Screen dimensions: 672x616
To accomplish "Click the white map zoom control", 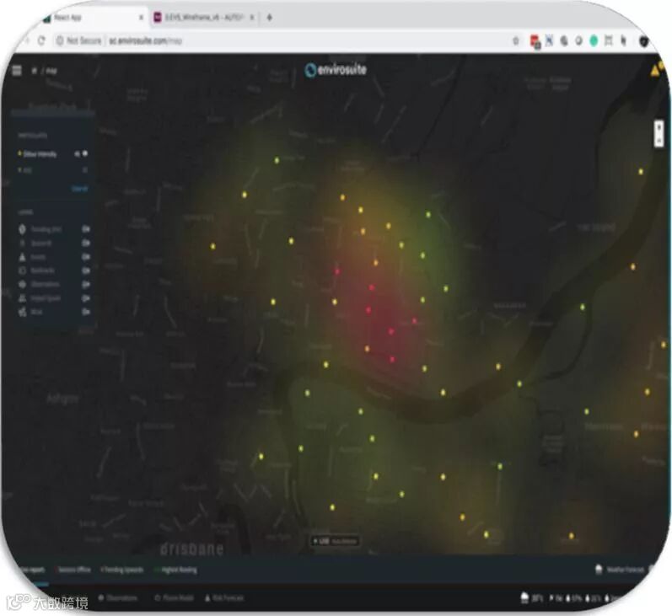I will pos(659,134).
